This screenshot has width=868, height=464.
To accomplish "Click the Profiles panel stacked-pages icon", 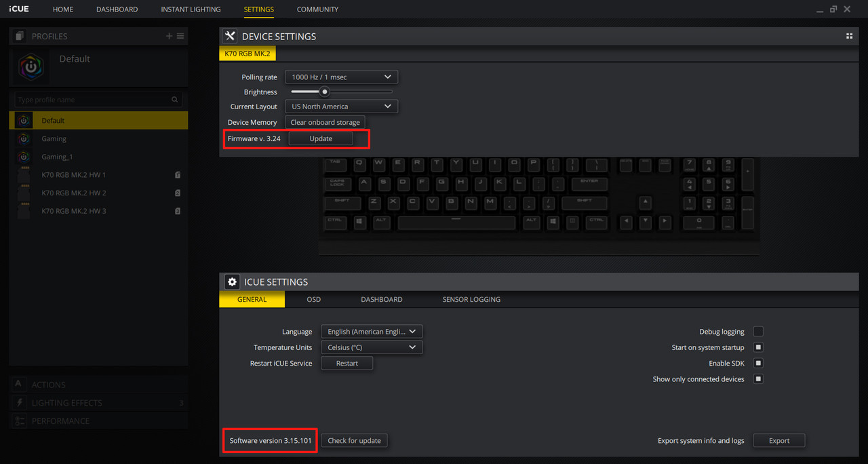I will click(19, 36).
